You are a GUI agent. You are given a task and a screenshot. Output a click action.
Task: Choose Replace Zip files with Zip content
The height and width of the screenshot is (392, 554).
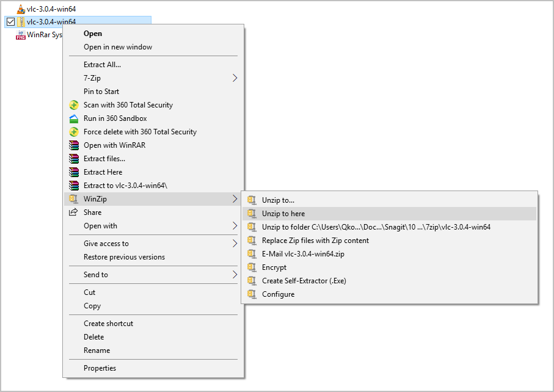[x=315, y=241]
